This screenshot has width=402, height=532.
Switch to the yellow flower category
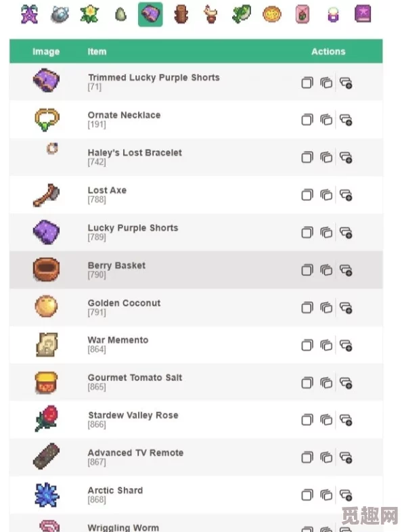tap(89, 15)
